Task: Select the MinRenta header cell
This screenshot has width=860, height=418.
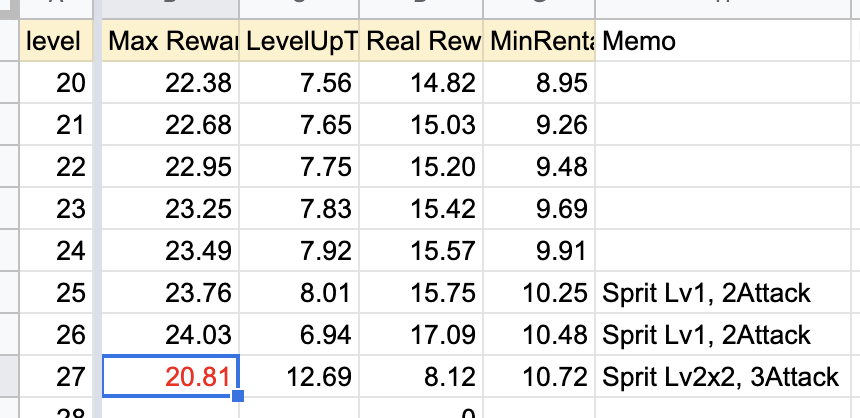Action: click(539, 41)
